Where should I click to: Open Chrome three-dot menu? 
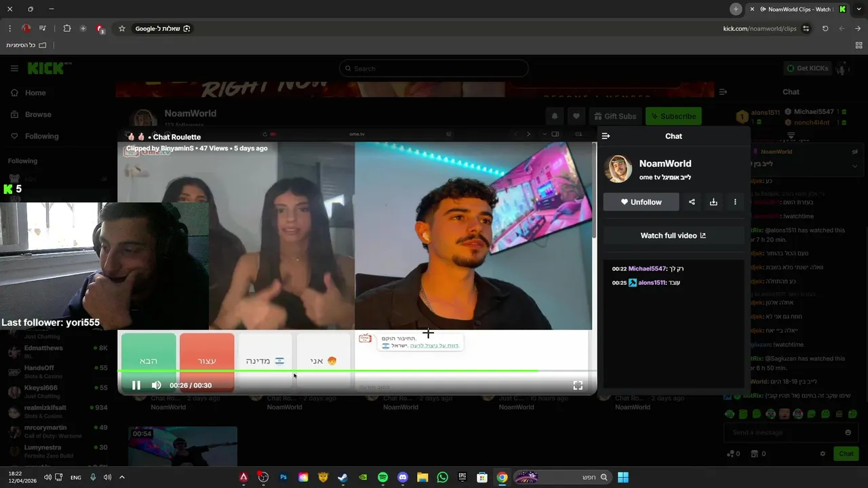pos(9,28)
